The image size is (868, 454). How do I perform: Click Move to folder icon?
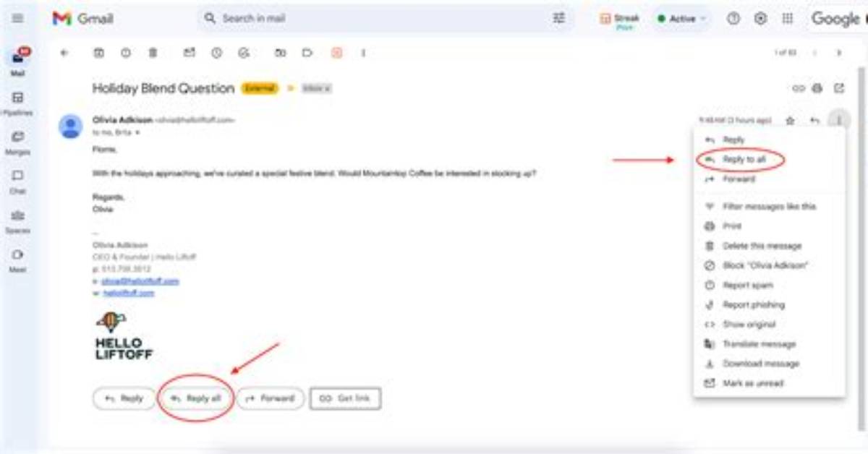[281, 53]
